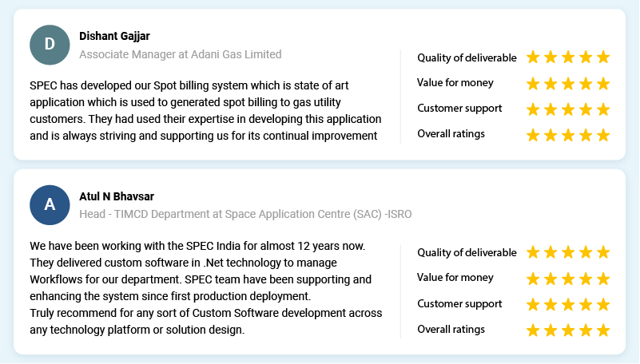
Task: Click Dishant Gajjar's round D avatar
Action: (x=50, y=45)
